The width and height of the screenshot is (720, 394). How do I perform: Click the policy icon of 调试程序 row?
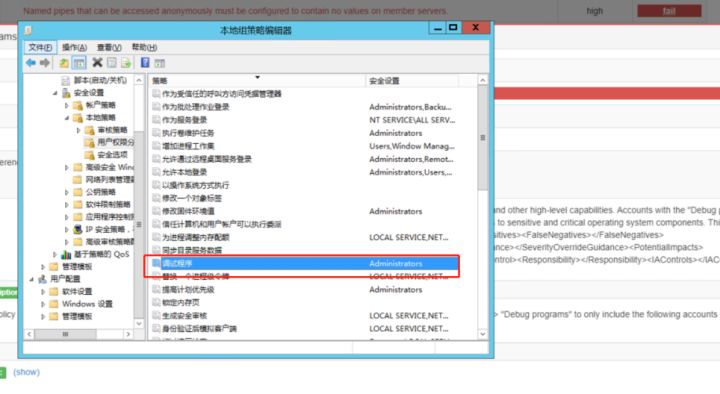click(157, 264)
